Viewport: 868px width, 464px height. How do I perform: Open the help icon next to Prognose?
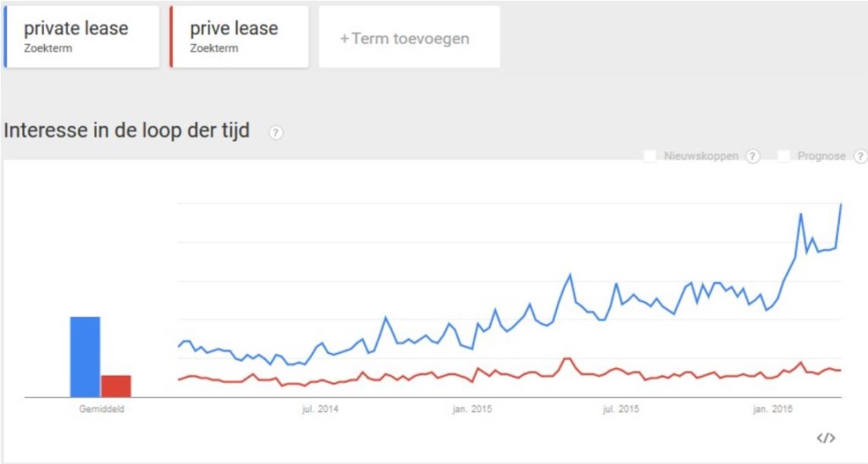pos(860,156)
